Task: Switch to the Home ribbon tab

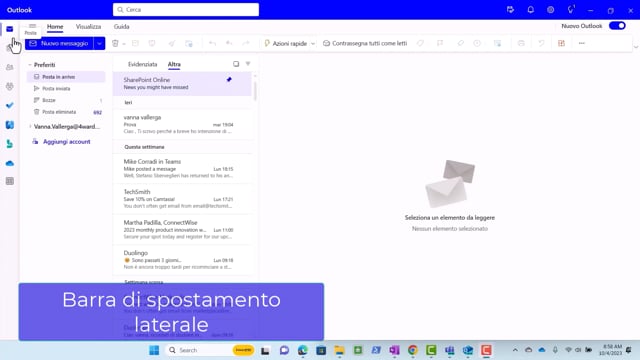Action: pos(55,27)
